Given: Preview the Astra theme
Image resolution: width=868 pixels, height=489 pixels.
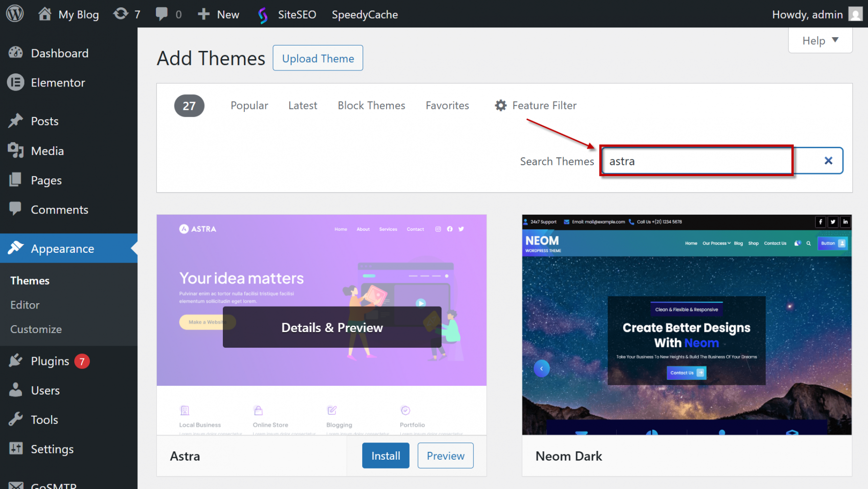Looking at the screenshot, I should pos(445,456).
